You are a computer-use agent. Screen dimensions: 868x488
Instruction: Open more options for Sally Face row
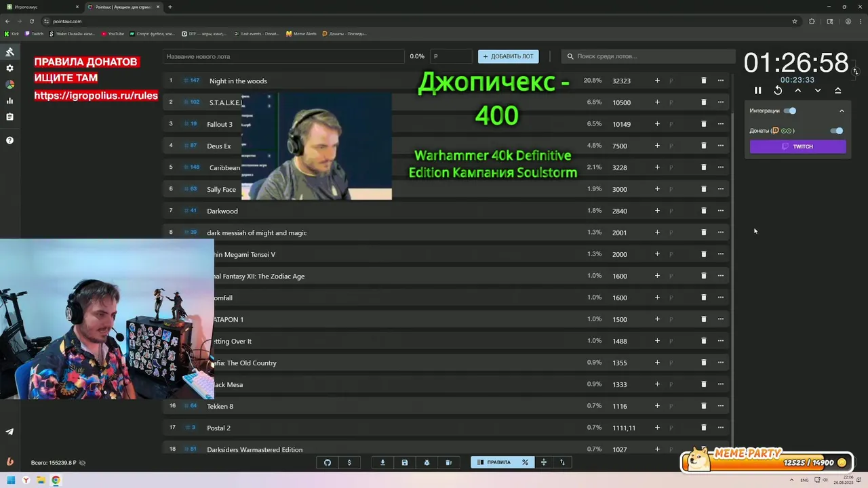(721, 189)
